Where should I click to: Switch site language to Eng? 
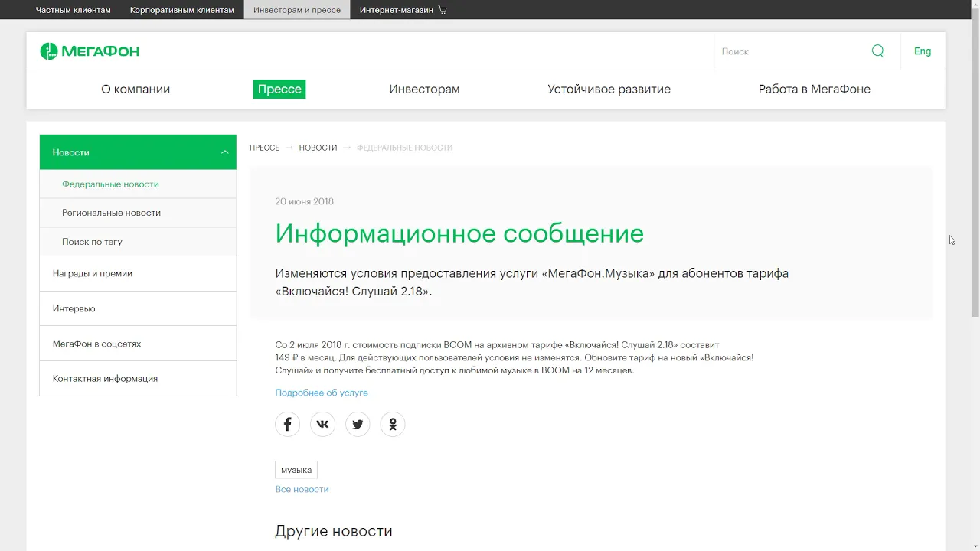tap(923, 51)
